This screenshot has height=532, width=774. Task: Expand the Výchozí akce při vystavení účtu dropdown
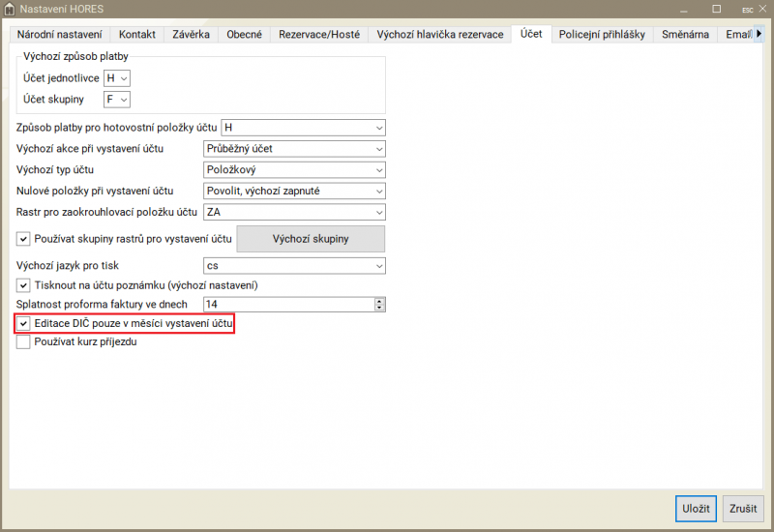tap(294, 149)
